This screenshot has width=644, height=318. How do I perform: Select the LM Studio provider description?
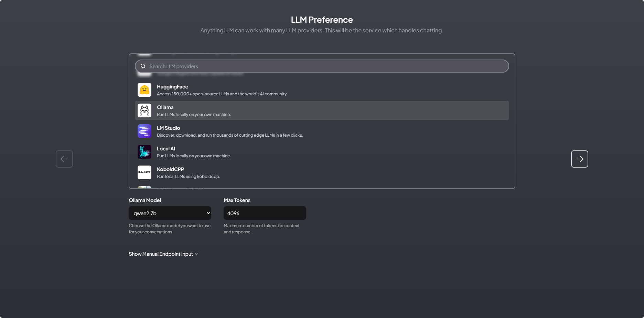(x=230, y=135)
